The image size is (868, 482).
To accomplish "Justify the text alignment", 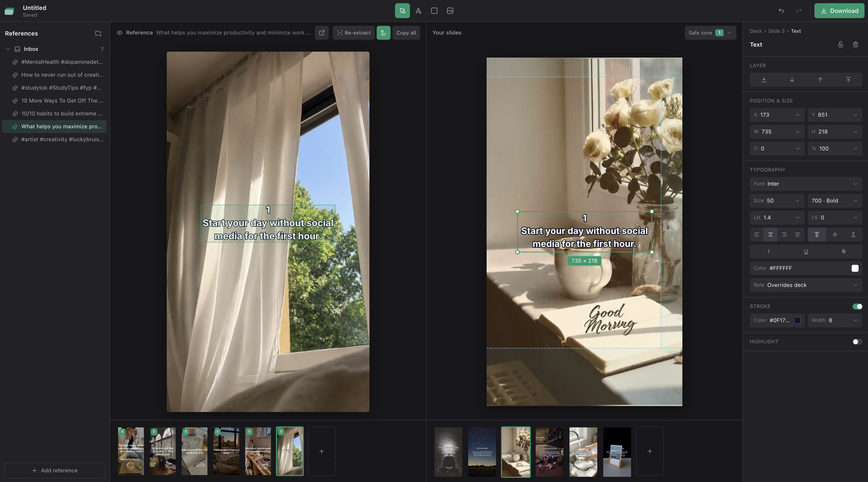I will tap(798, 235).
